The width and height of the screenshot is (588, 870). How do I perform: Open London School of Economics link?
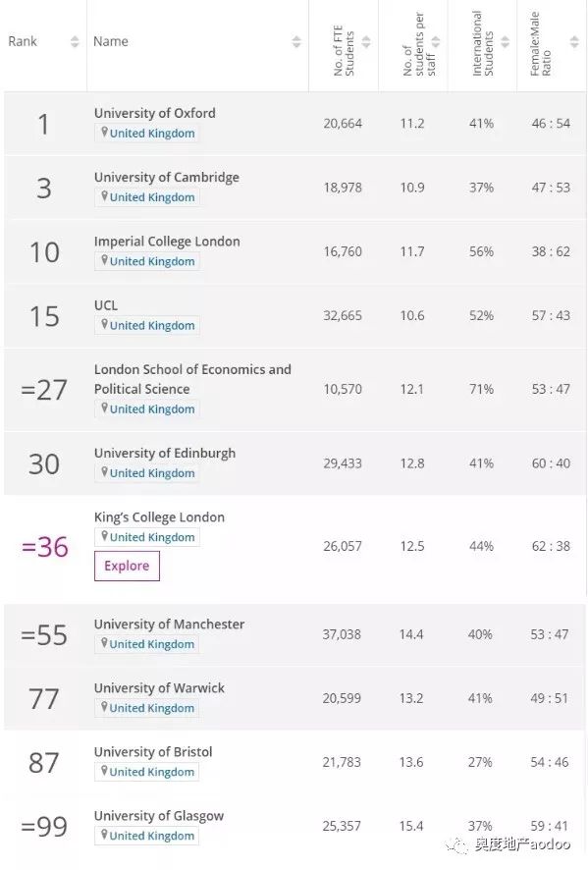(192, 379)
